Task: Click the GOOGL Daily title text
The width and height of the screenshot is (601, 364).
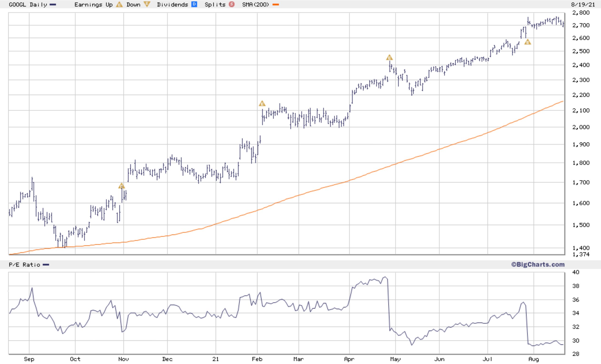Action: click(28, 5)
